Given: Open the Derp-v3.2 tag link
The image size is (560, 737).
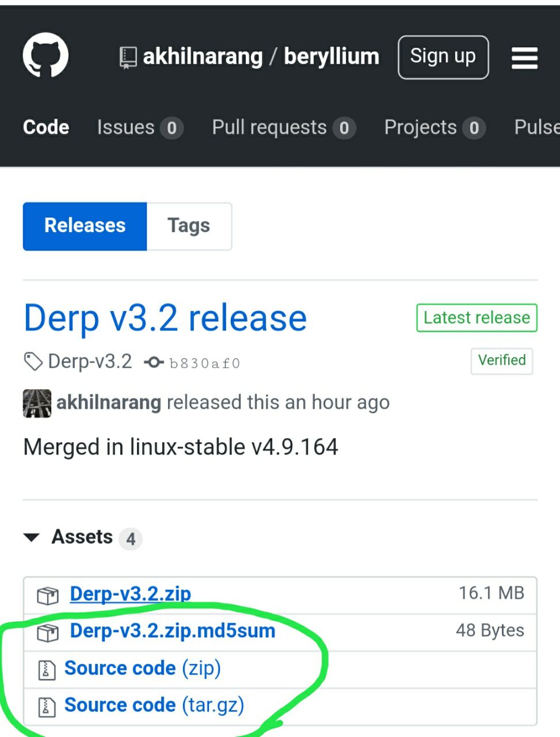Looking at the screenshot, I should coord(90,362).
